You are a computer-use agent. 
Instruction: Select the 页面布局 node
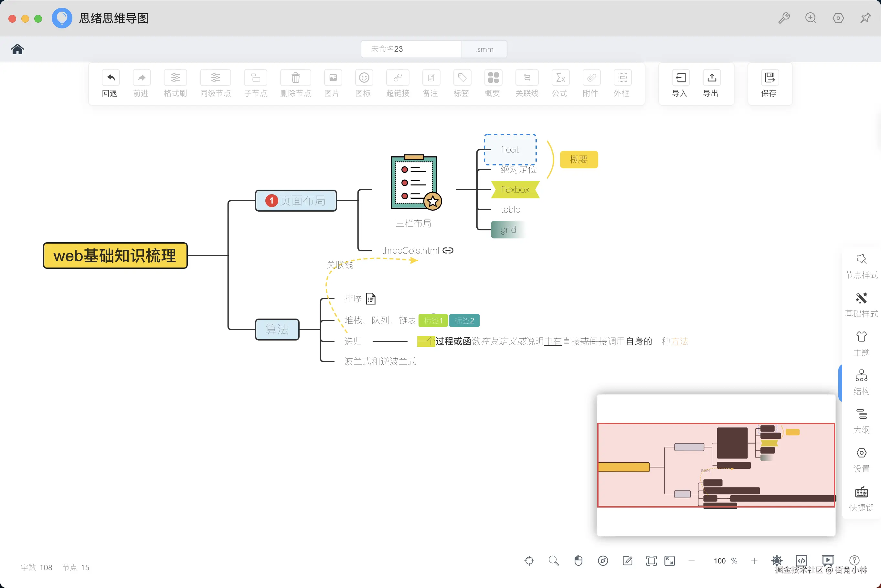[296, 201]
